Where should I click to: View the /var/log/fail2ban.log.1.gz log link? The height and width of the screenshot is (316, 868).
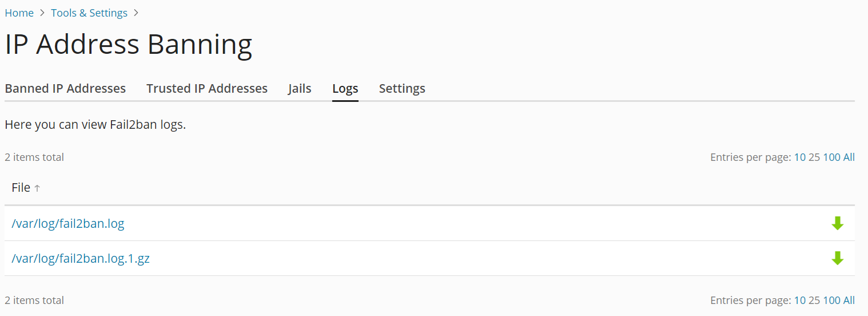(x=81, y=258)
